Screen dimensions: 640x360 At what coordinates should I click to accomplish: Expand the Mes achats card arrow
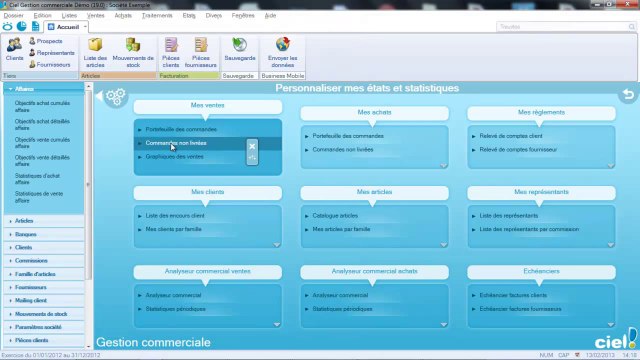[444, 166]
